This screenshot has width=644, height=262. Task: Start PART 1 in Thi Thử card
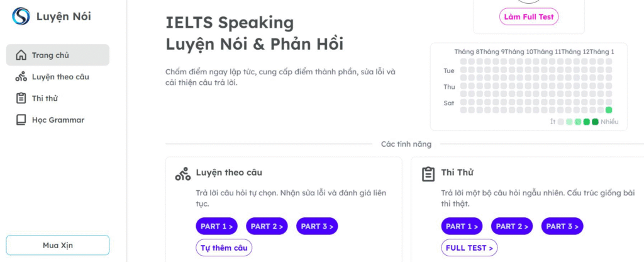(462, 226)
